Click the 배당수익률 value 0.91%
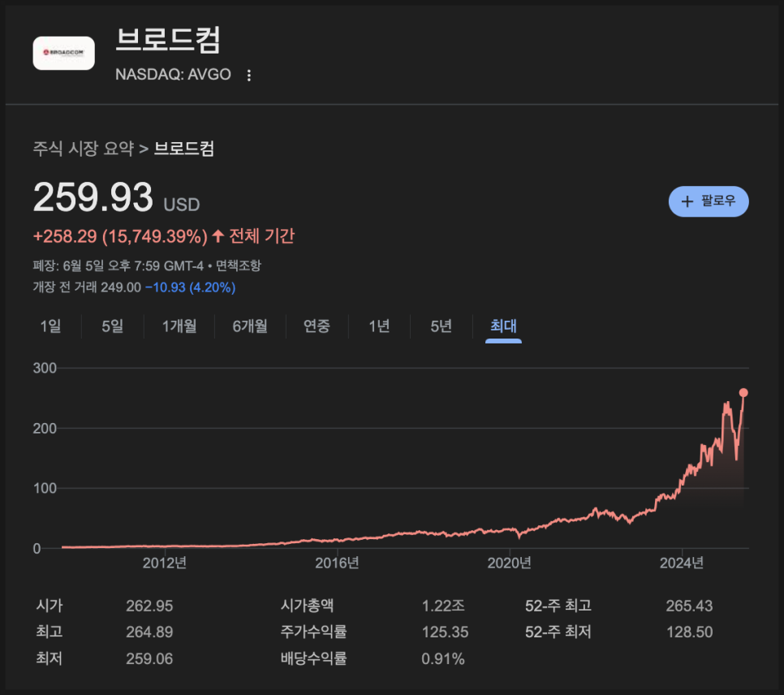This screenshot has width=784, height=695. (443, 658)
